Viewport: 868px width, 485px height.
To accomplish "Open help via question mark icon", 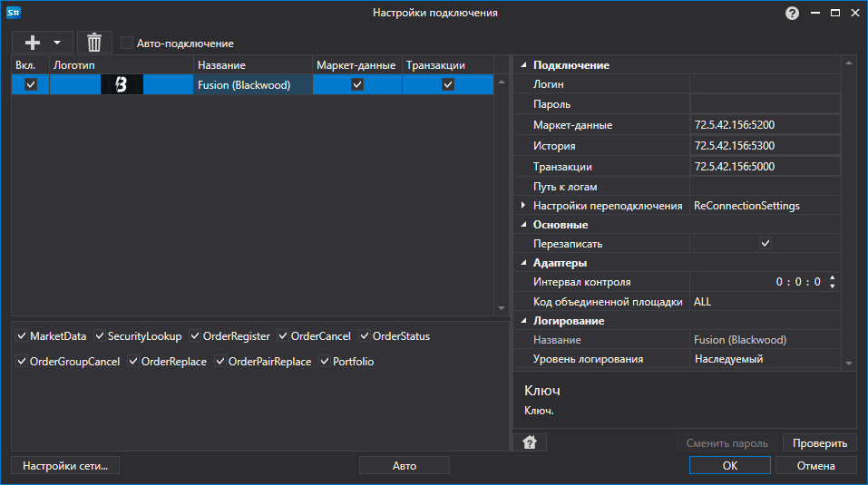I will point(792,13).
